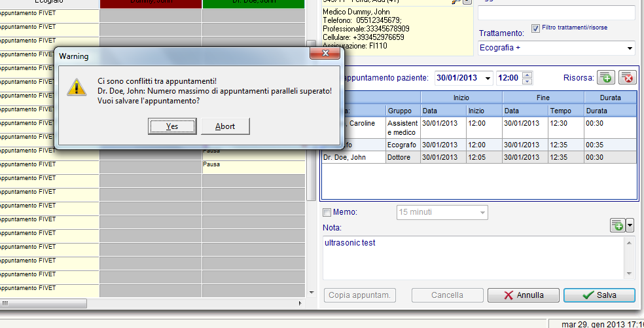Viewport: 644px width, 328px height.
Task: Click the Fine column group header
Action: tap(543, 98)
